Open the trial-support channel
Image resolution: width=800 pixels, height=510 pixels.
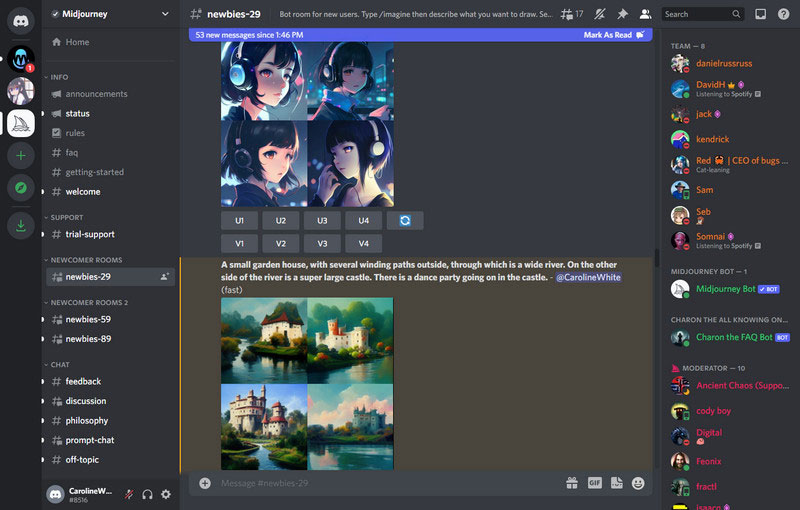(x=110, y=234)
